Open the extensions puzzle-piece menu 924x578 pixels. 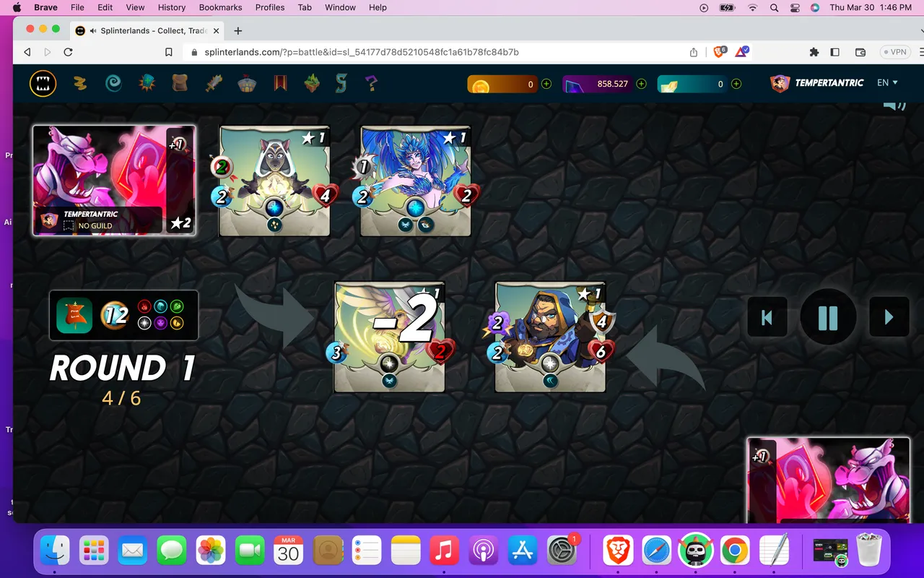814,52
